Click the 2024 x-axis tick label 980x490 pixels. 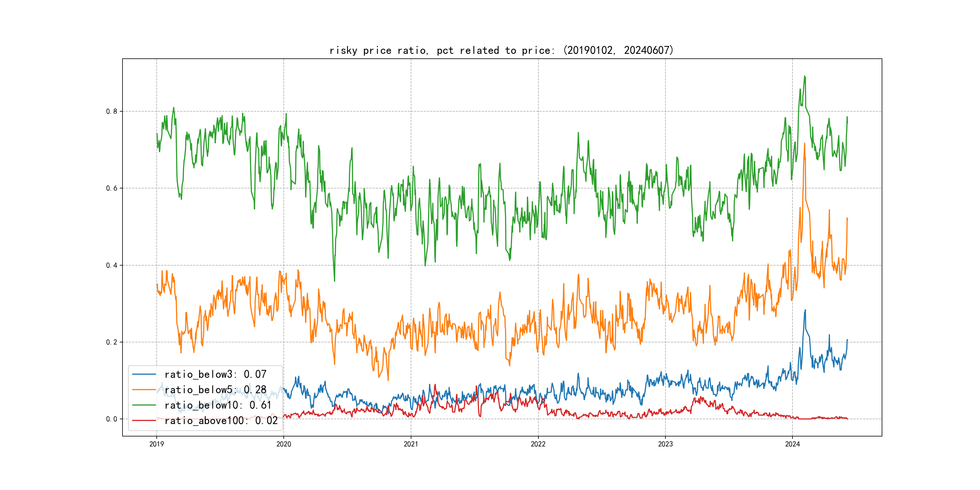[792, 444]
